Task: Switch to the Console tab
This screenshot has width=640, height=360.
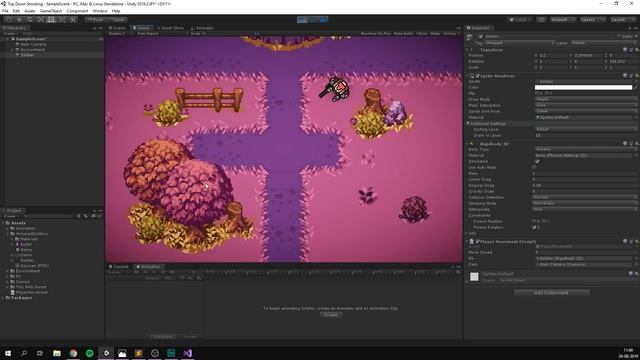Action: click(119, 267)
